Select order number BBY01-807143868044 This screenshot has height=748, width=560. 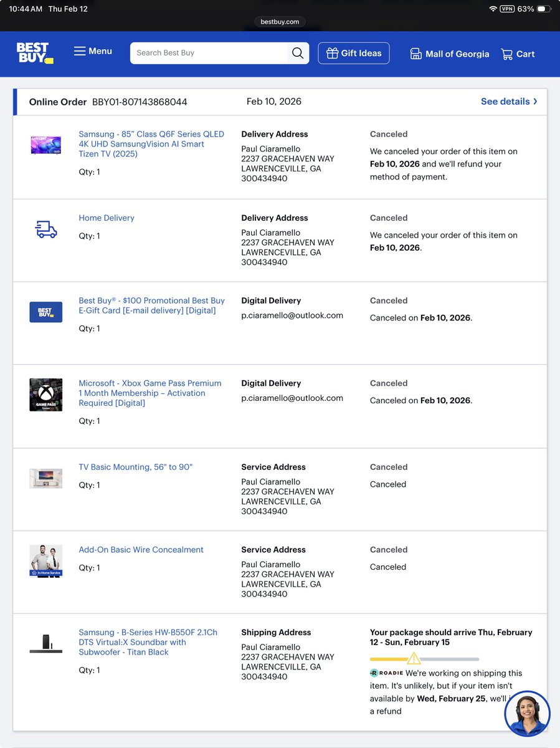(140, 102)
